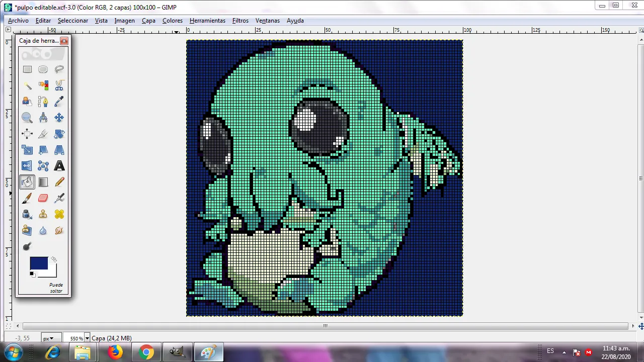Open the Archivo menu
This screenshot has height=362, width=644.
(18, 21)
